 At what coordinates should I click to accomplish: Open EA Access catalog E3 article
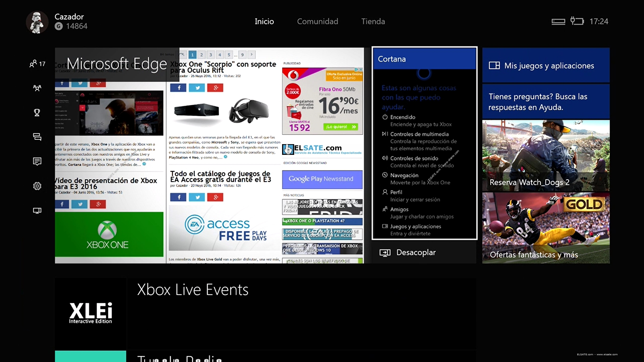point(220,177)
